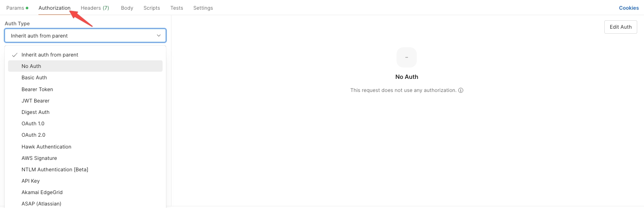Switch to the Headers (7) tab
The height and width of the screenshot is (208, 644).
click(x=95, y=8)
